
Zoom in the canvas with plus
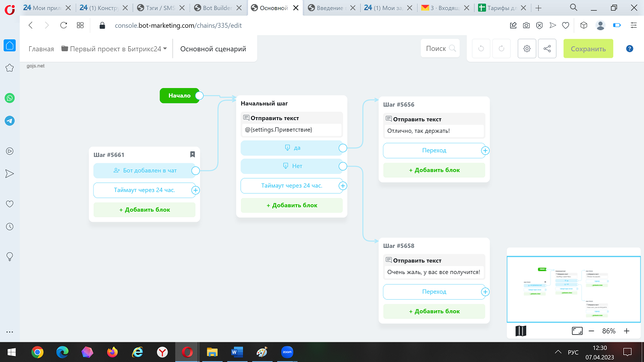pyautogui.click(x=626, y=331)
